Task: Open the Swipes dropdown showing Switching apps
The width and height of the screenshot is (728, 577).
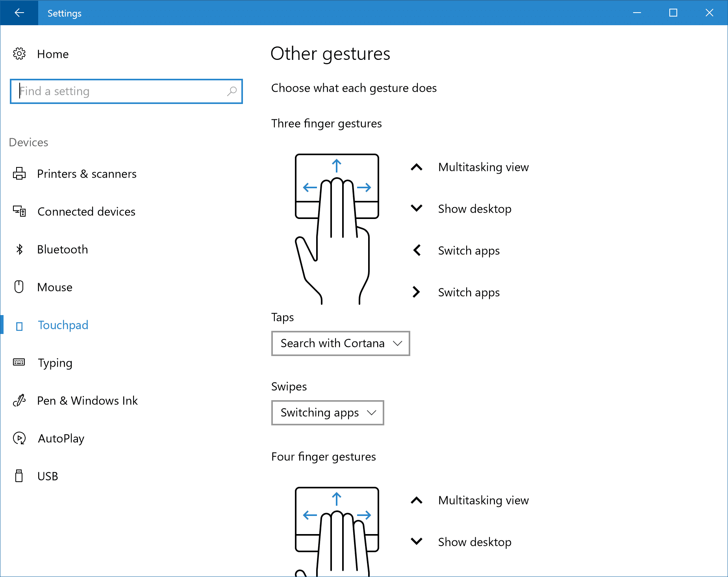Action: (x=327, y=412)
